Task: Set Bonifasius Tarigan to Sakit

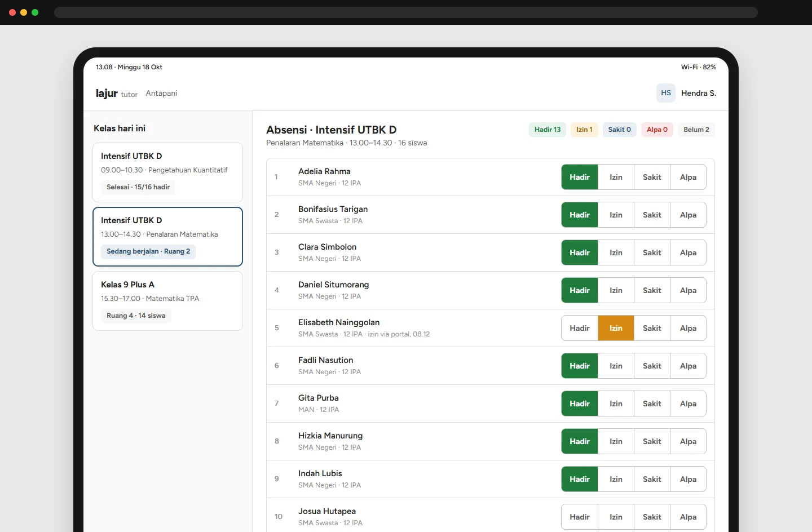Action: pyautogui.click(x=652, y=215)
